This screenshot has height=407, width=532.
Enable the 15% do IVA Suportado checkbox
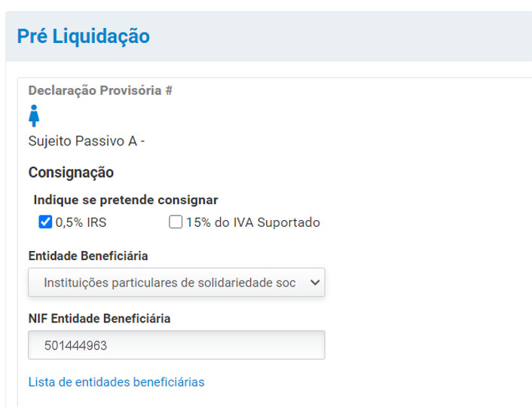[176, 222]
